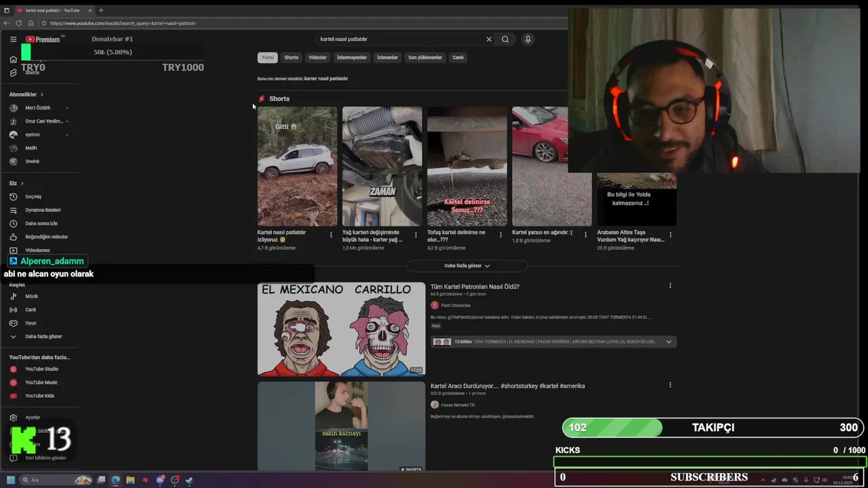
Task: Select the Canlı filter chip
Action: pyautogui.click(x=458, y=58)
